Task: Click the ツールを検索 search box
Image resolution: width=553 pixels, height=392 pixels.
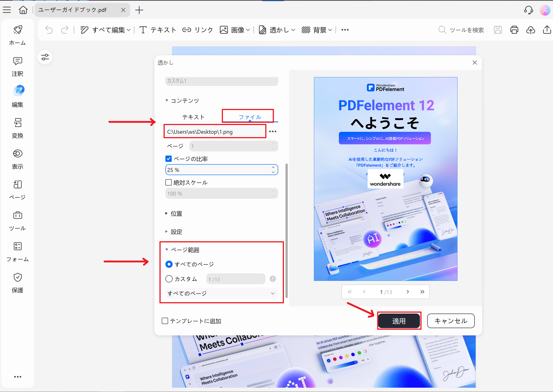Action: click(x=461, y=30)
